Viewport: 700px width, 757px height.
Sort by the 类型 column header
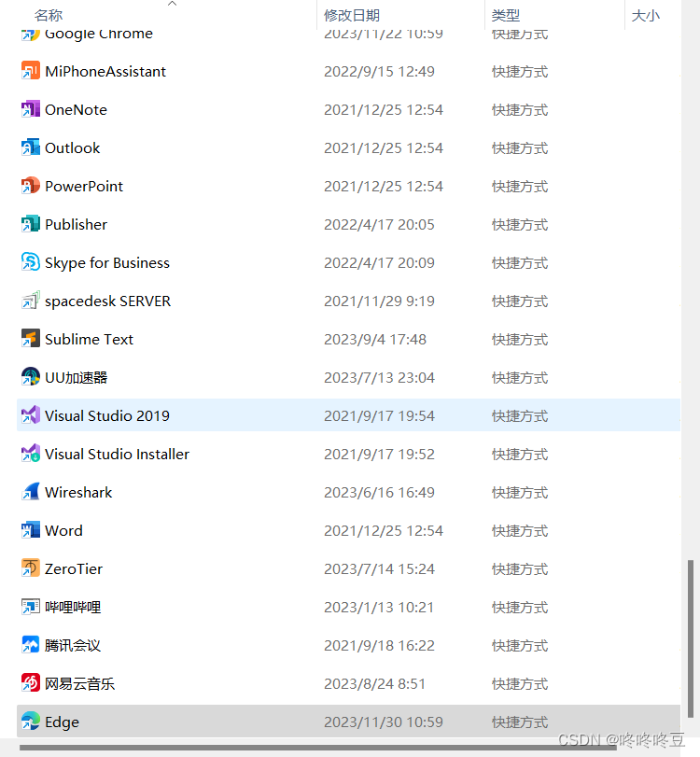506,16
